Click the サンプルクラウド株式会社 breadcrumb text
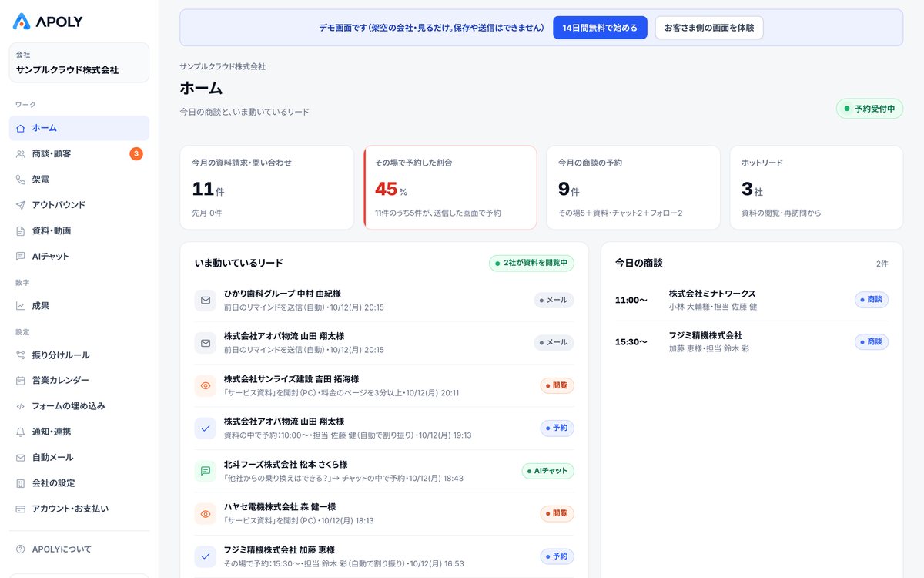 (x=223, y=67)
